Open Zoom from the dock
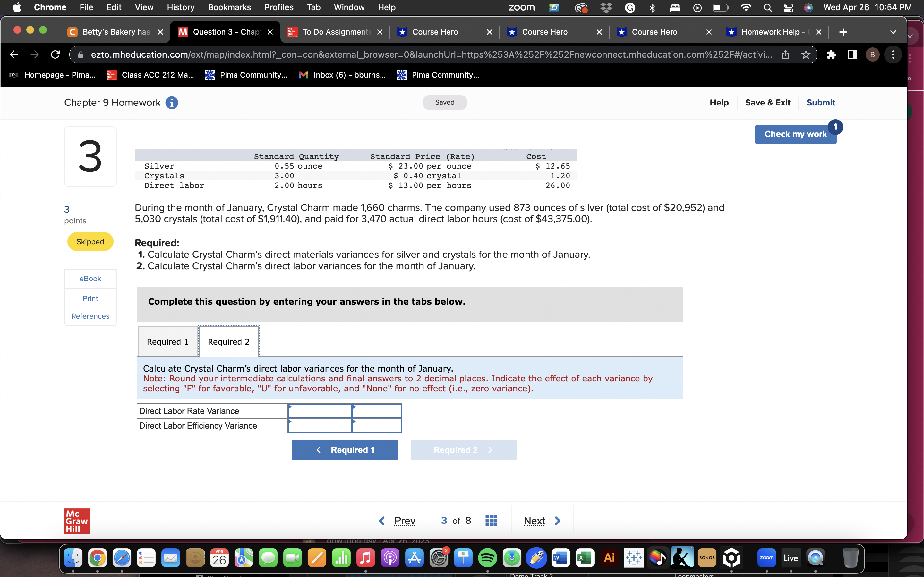Screen dimensions: 924x577 click(767, 557)
